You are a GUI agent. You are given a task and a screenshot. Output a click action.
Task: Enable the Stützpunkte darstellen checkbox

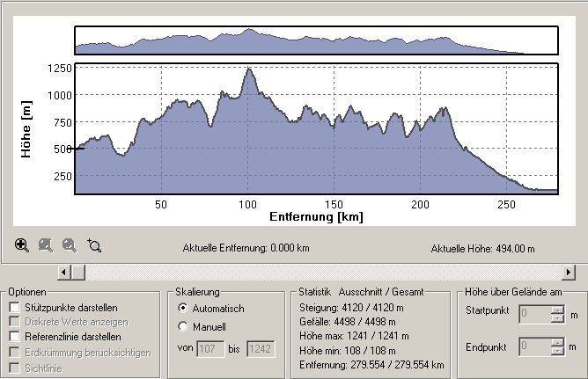click(x=15, y=307)
